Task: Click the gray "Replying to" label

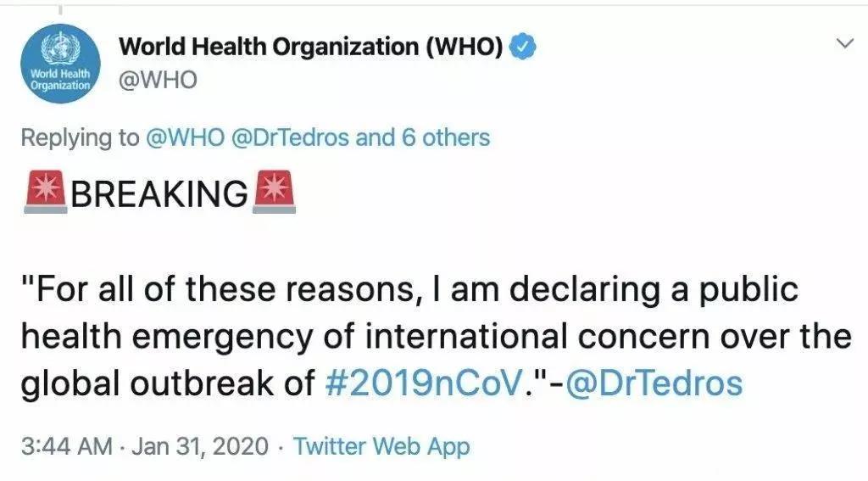Action: pos(81,138)
